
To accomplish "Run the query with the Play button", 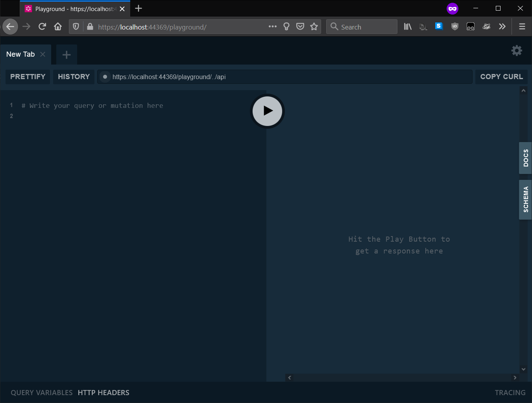I will click(268, 111).
